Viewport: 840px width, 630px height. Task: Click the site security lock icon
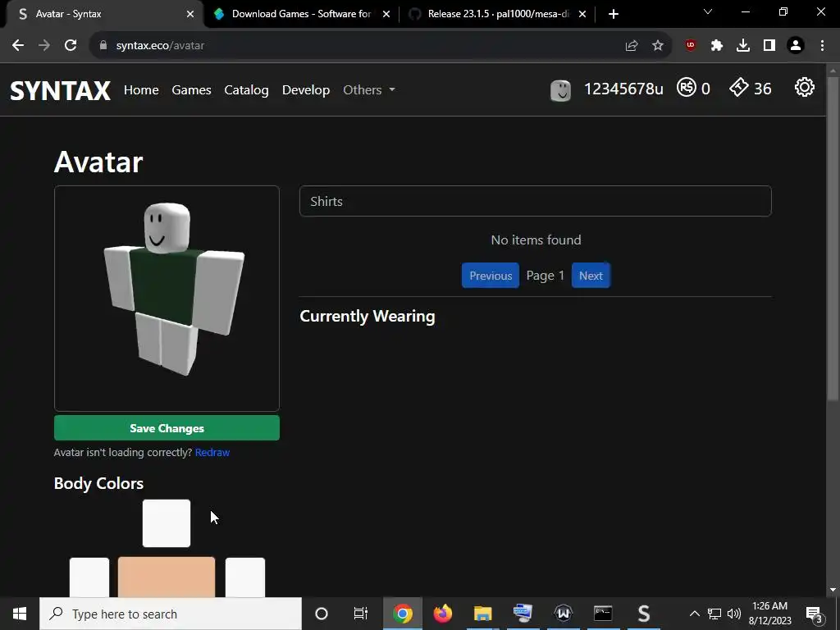click(x=103, y=46)
